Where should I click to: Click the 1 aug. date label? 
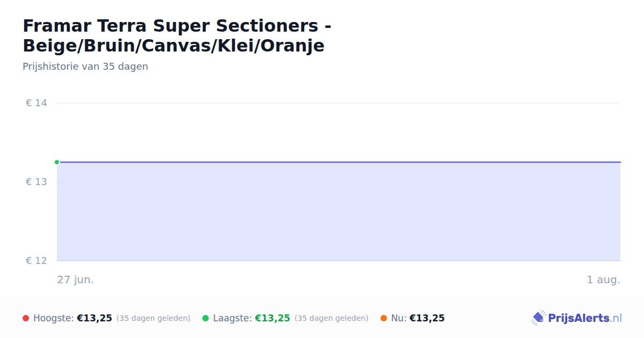click(603, 280)
